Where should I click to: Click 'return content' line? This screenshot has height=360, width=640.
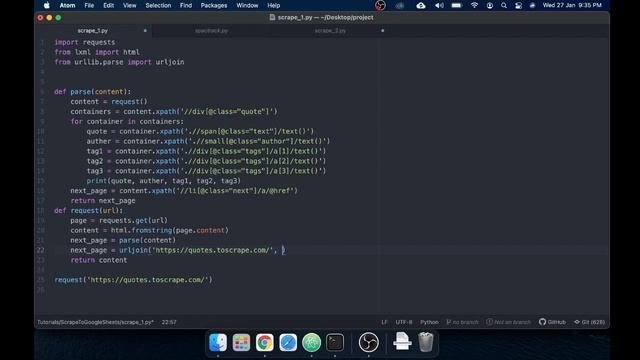pos(99,260)
